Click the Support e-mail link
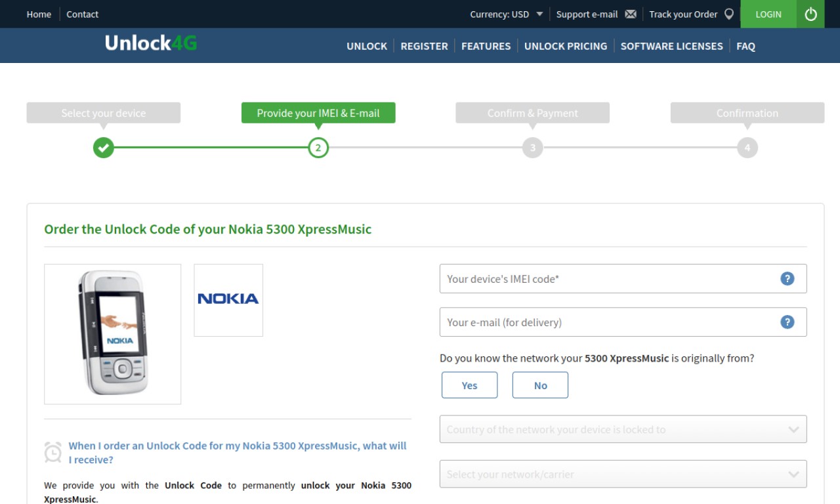Image resolution: width=840 pixels, height=504 pixels. [x=587, y=14]
